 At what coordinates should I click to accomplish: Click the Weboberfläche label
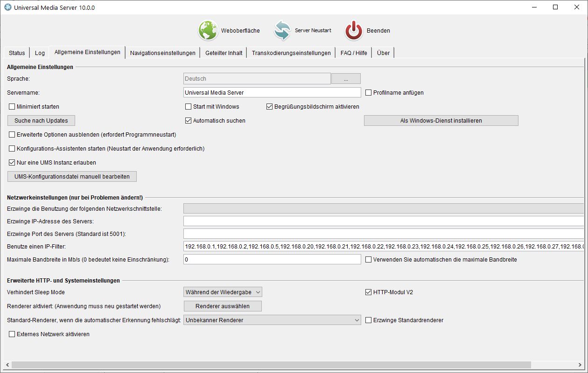click(240, 31)
